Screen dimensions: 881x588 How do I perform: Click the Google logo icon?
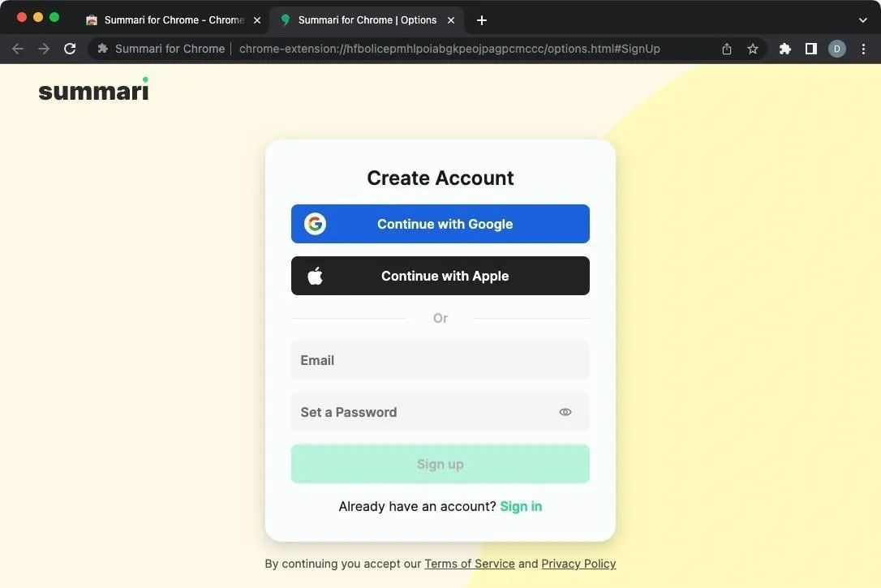point(315,224)
